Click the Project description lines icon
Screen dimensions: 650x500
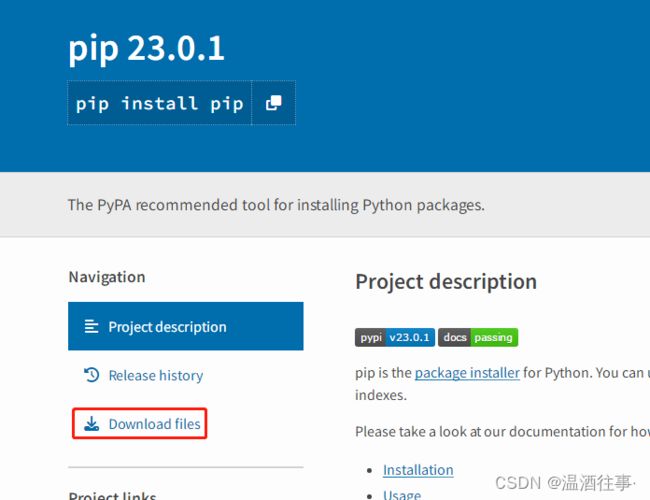point(91,327)
